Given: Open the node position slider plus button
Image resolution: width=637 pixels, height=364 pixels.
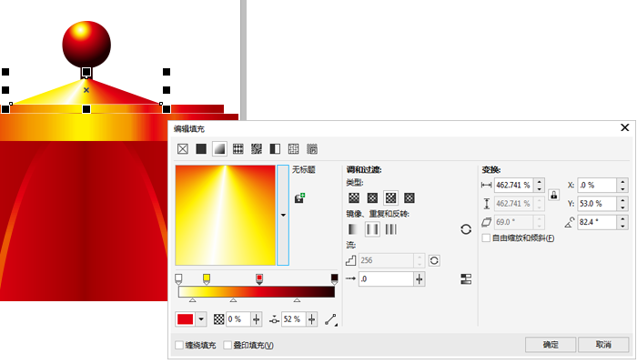Looking at the screenshot, I should [x=311, y=319].
